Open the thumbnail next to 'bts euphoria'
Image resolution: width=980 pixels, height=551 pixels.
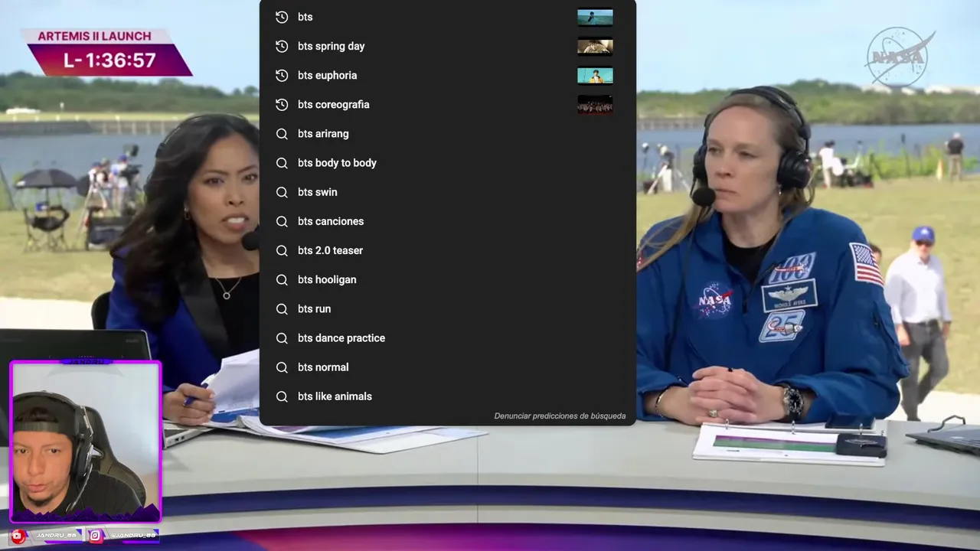click(595, 75)
